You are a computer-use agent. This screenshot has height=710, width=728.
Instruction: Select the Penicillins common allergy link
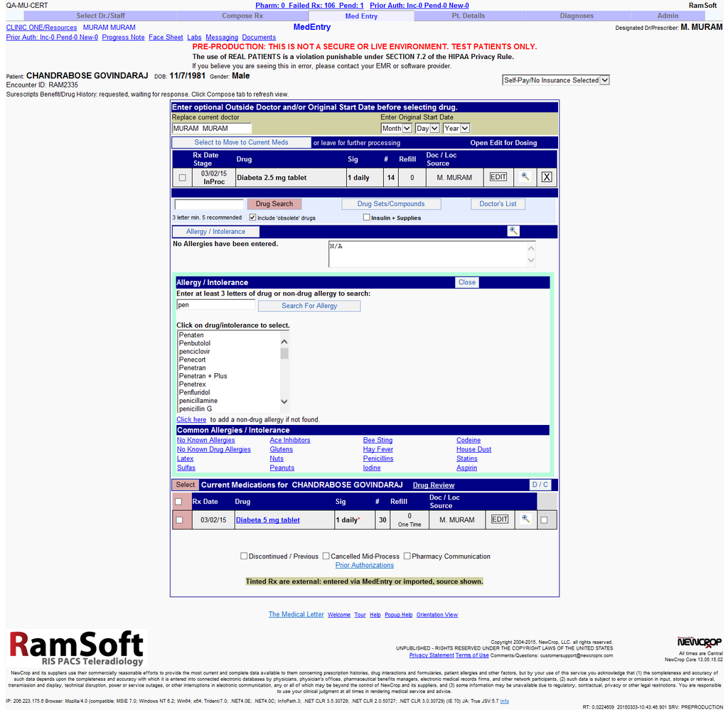(378, 458)
